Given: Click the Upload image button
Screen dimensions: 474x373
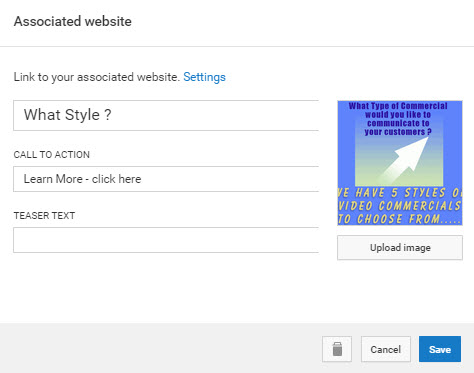Looking at the screenshot, I should 400,248.
